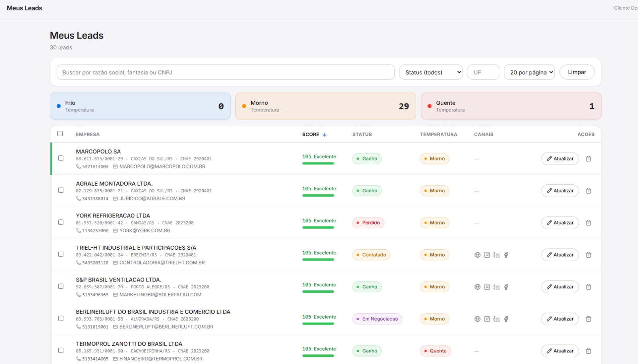The image size is (638, 364).
Task: Filter by the Frio temperature card
Action: pos(140,106)
